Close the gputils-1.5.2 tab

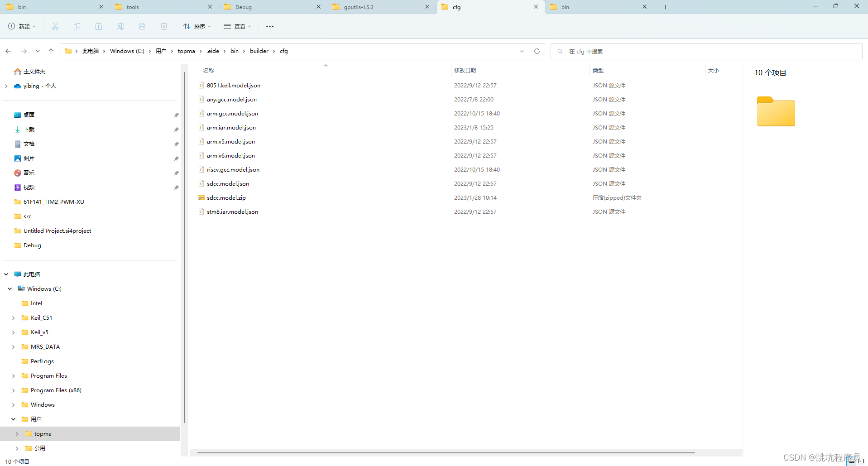(427, 7)
